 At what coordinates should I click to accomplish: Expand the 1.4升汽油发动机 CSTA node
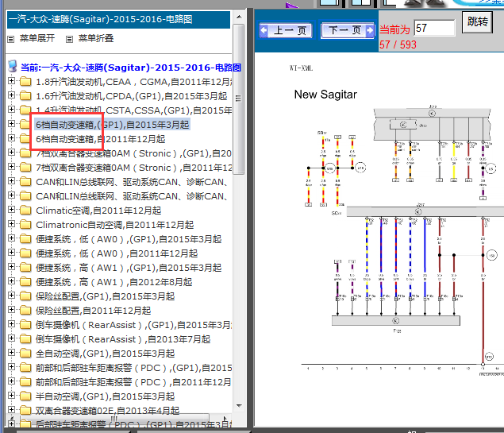[12, 110]
